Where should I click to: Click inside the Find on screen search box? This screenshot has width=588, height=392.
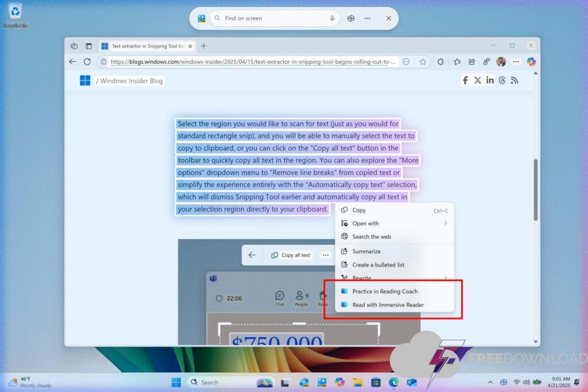[x=270, y=18]
